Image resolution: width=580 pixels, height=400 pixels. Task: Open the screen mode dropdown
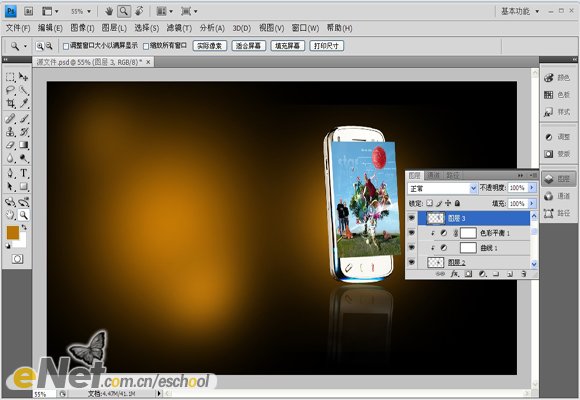[x=189, y=11]
